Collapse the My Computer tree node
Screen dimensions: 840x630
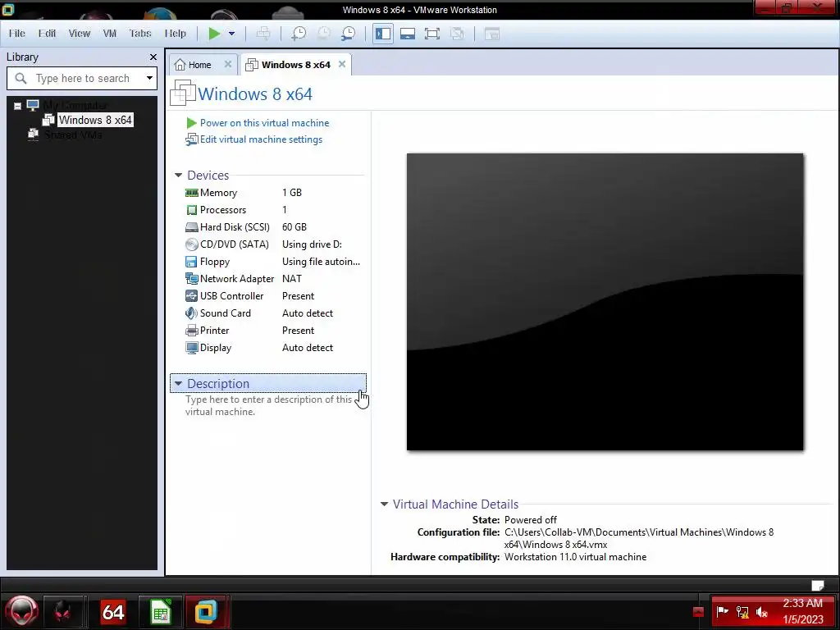click(x=18, y=106)
